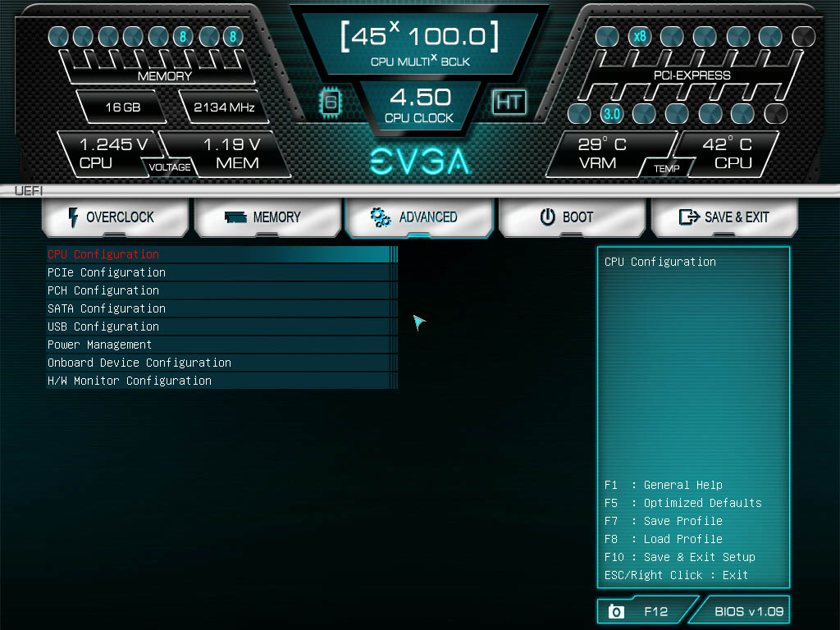Screen dimensions: 840x630
Task: Click the TEMP label
Action: 666,169
